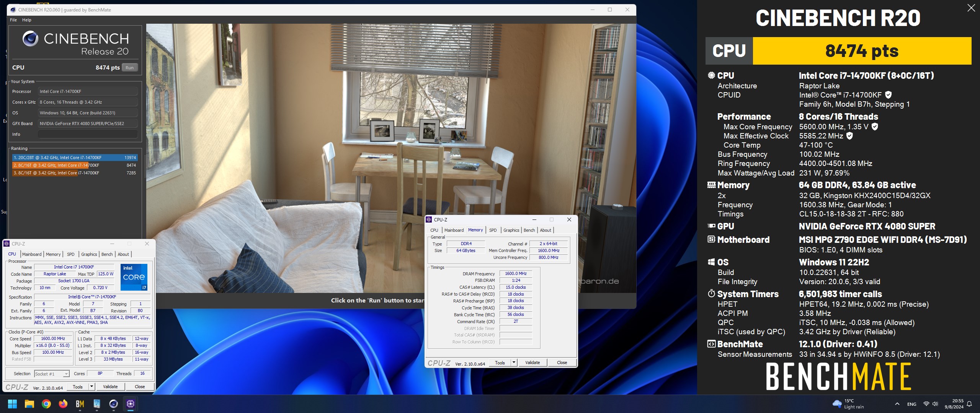Switch to Bench tab in CPU-Z Memory window
Screen dimensions: 980x413
529,230
